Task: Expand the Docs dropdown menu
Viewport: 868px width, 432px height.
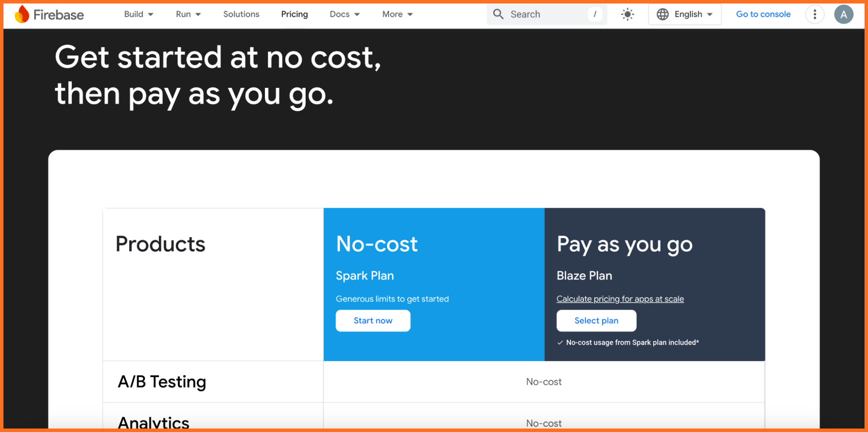Action: [344, 14]
